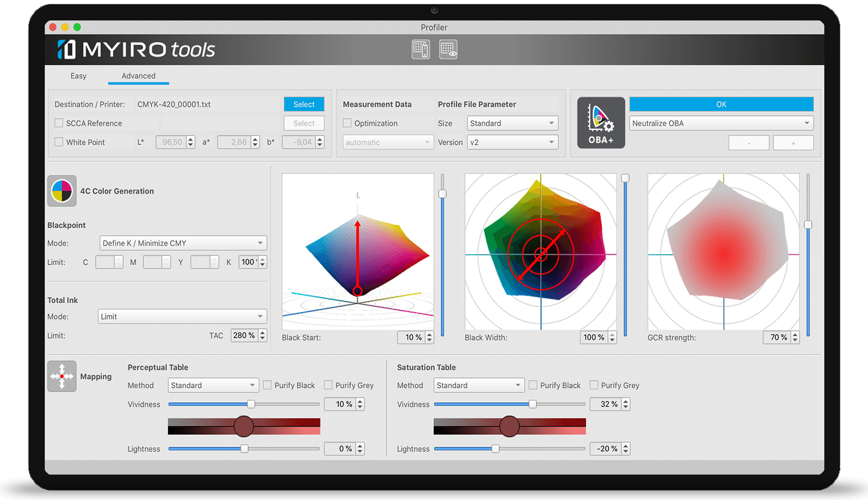Click the Mapping arrows icon

coord(62,376)
